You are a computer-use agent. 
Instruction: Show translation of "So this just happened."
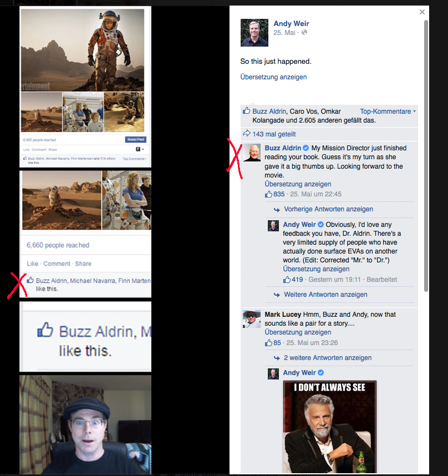[273, 77]
